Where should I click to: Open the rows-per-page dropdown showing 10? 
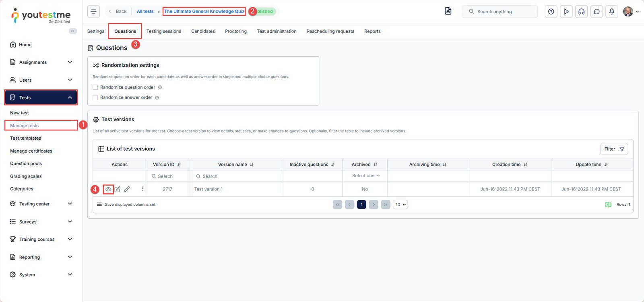point(400,205)
